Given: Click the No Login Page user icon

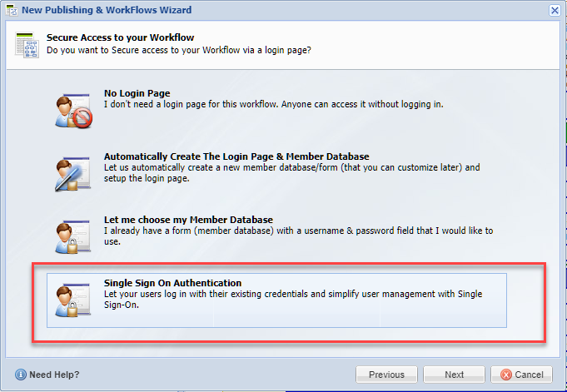Looking at the screenshot, I should 74,111.
